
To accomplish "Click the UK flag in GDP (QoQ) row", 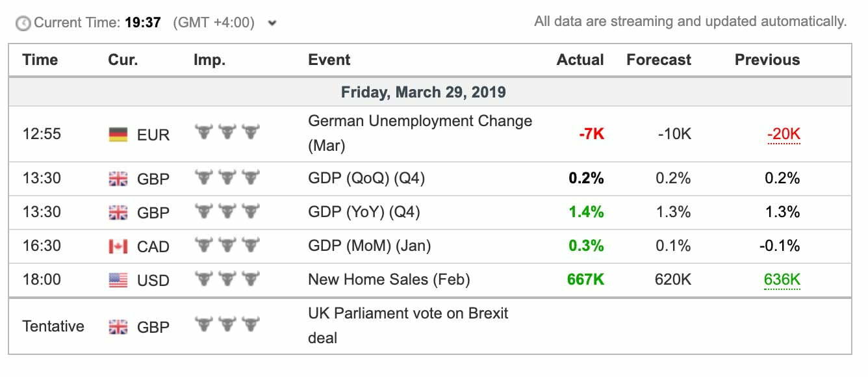I will (x=118, y=179).
